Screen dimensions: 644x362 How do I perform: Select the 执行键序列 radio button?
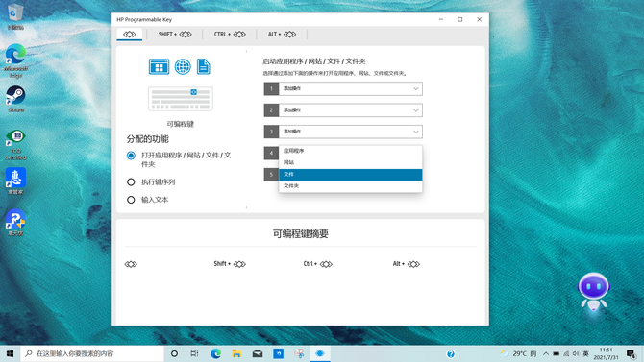131,181
